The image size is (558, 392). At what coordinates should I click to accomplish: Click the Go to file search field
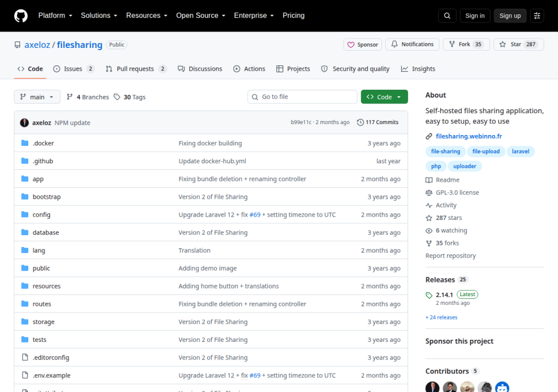tap(302, 97)
